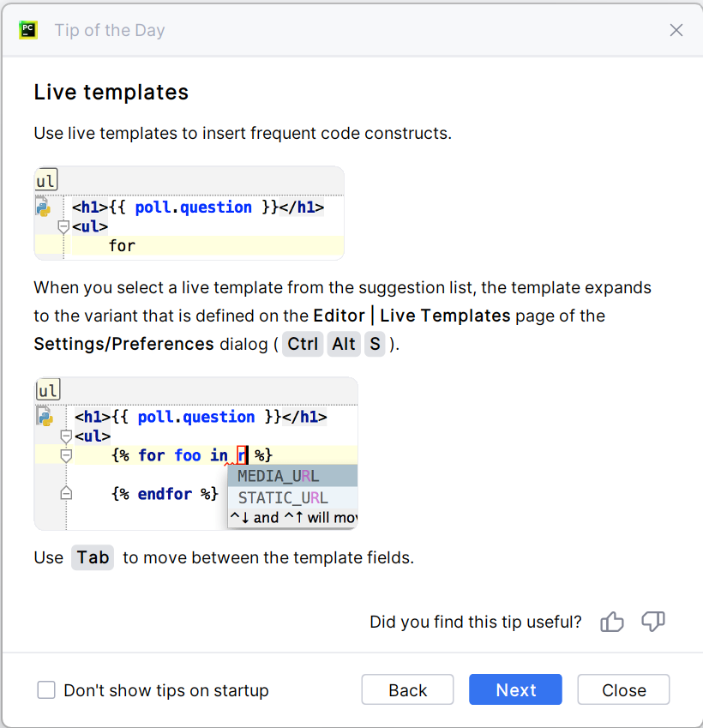703x728 pixels.
Task: Click the thumbs up icon
Action: tap(612, 622)
